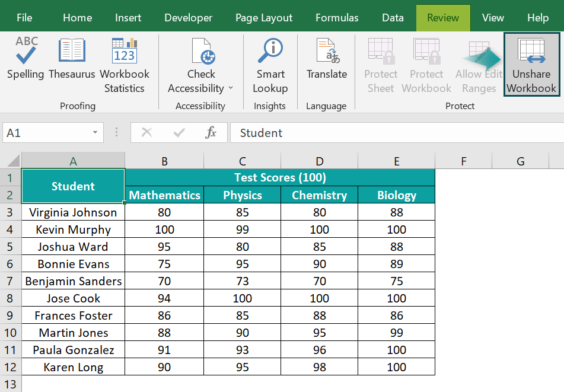Switch to the Insert tab

pyautogui.click(x=128, y=18)
